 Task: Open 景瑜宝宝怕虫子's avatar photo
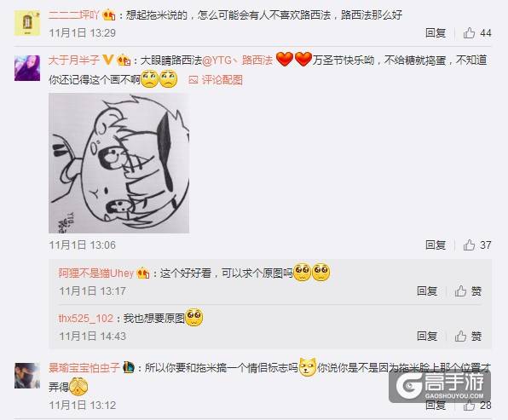click(x=27, y=376)
